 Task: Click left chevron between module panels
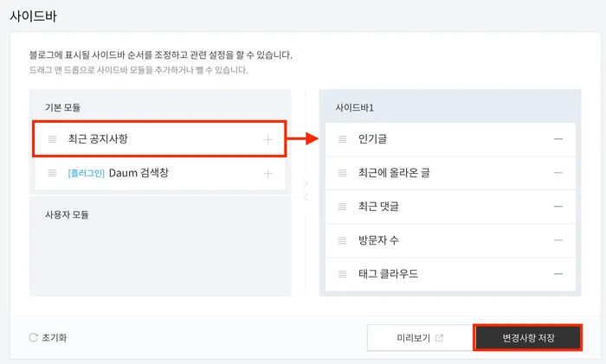point(305,197)
